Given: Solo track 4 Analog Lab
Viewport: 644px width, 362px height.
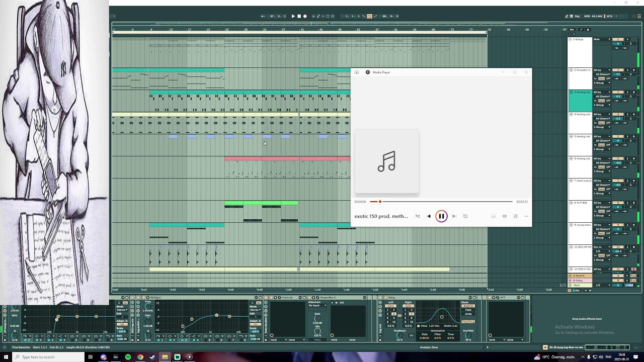Looking at the screenshot, I should (x=627, y=114).
